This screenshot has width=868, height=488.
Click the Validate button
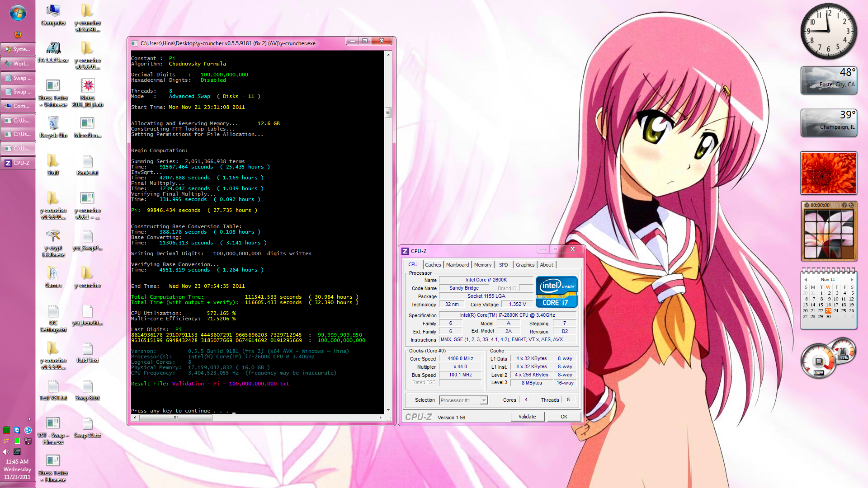[527, 417]
